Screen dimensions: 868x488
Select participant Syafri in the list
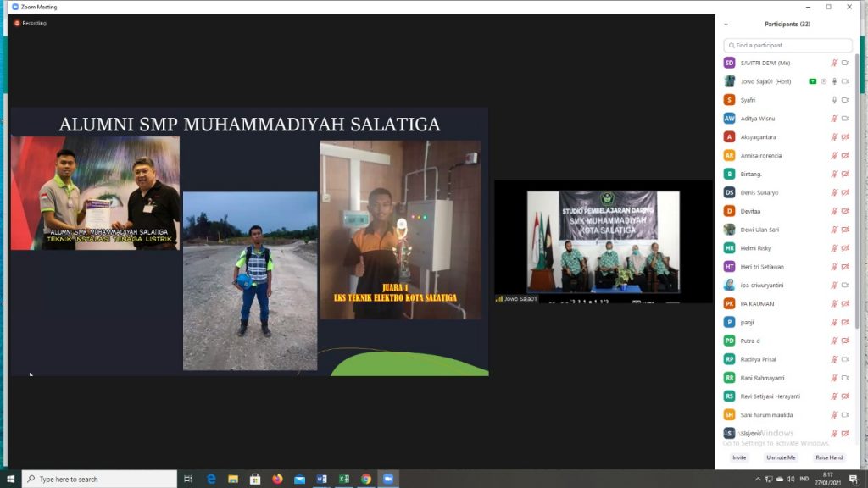pos(787,100)
